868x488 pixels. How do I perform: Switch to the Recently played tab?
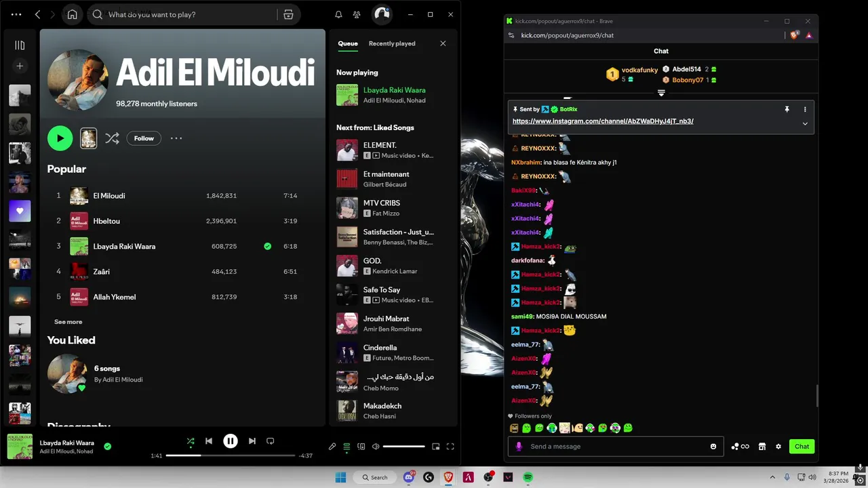[x=392, y=43]
